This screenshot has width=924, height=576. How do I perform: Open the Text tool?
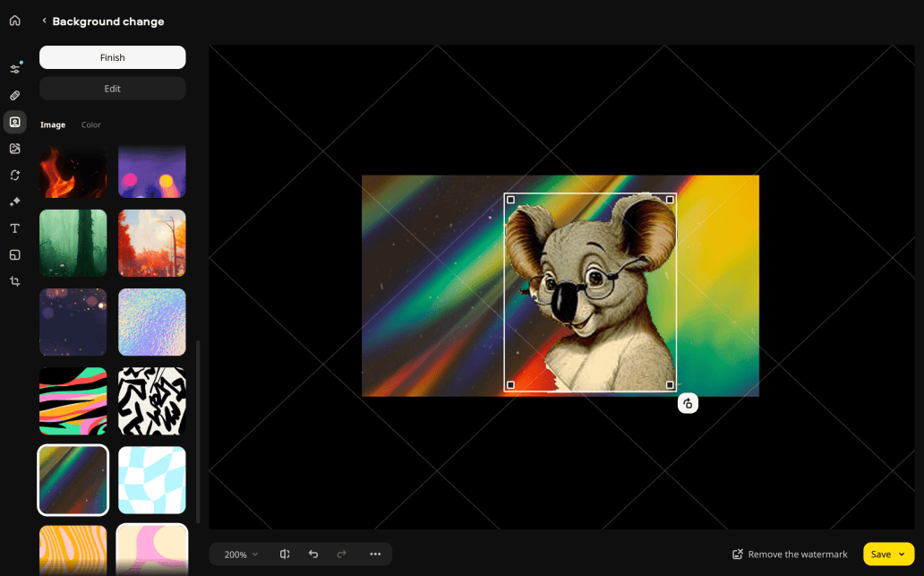point(14,228)
